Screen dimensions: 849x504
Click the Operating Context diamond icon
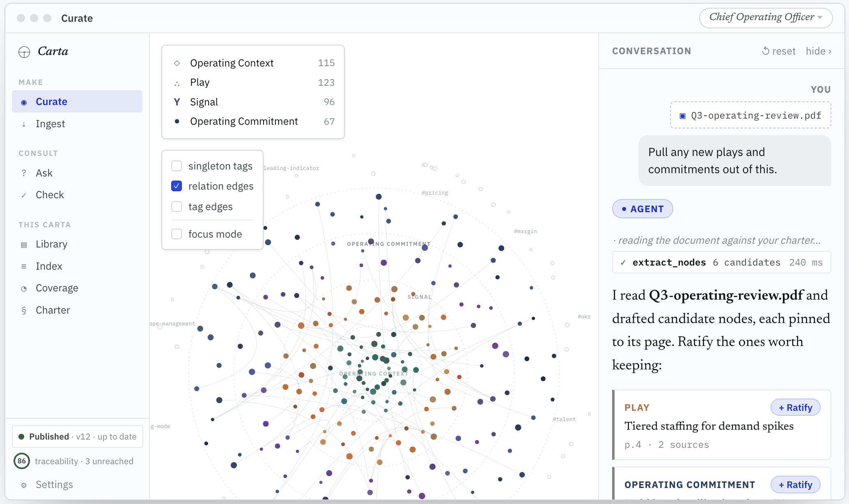click(x=177, y=63)
